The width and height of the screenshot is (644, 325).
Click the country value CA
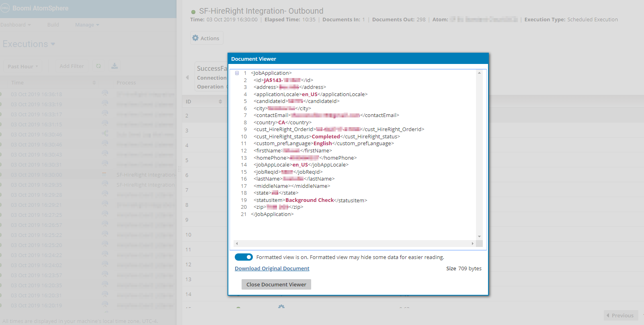(281, 123)
